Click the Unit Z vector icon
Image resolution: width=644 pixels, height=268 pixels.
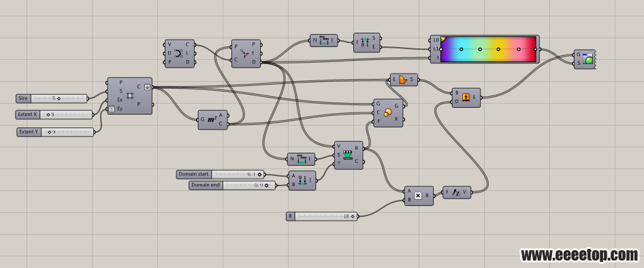456,192
